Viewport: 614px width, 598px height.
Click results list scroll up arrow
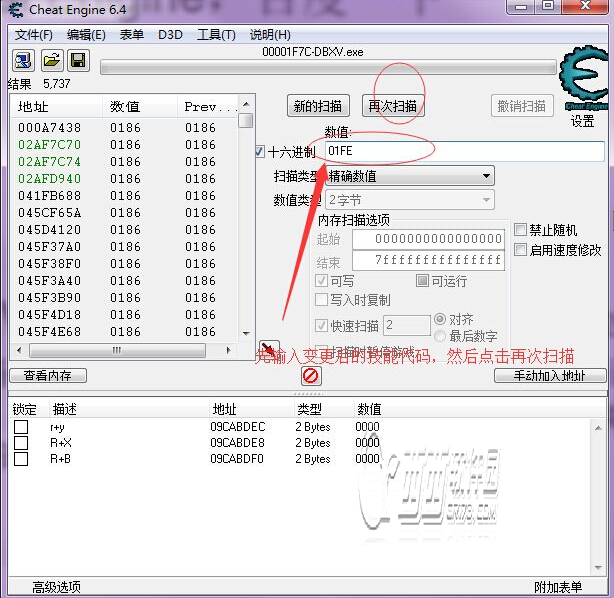[246, 104]
